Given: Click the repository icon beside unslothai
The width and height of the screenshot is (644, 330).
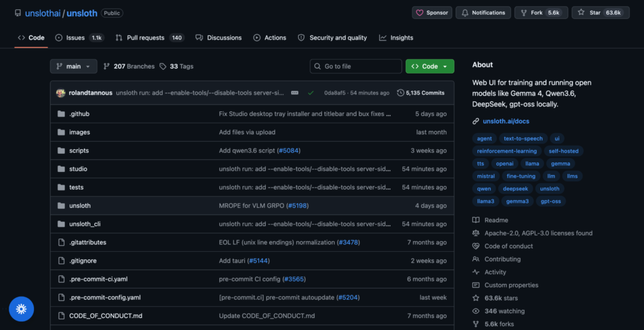Looking at the screenshot, I should point(18,13).
